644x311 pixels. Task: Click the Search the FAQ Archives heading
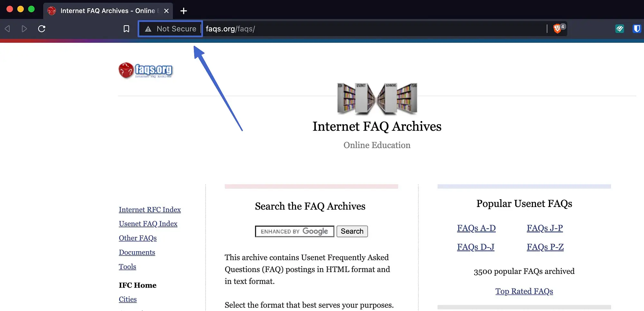click(x=310, y=206)
